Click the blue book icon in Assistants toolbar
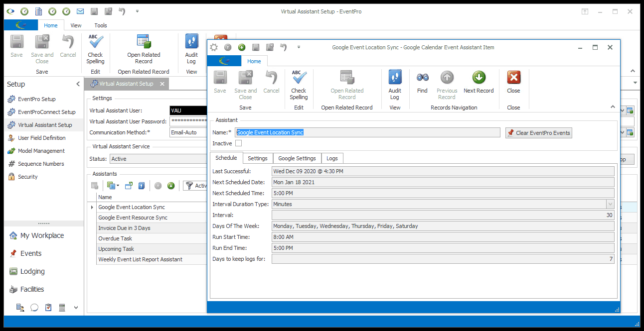Image resolution: width=644 pixels, height=331 pixels. (x=142, y=186)
